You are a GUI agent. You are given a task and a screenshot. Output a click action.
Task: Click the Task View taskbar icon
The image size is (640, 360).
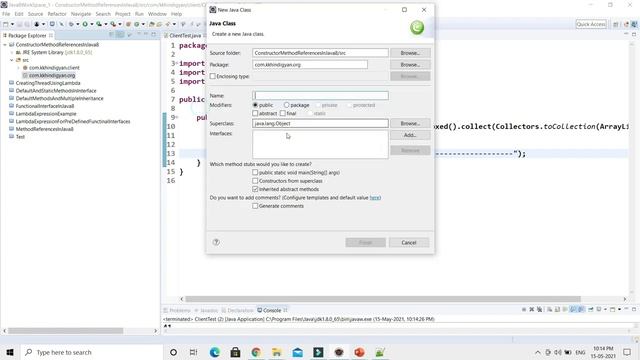(193, 352)
